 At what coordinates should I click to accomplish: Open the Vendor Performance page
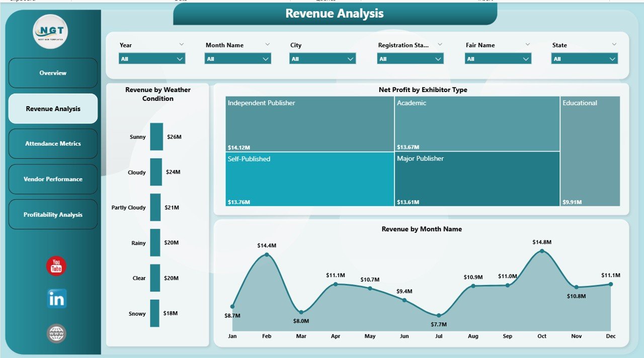pyautogui.click(x=53, y=179)
